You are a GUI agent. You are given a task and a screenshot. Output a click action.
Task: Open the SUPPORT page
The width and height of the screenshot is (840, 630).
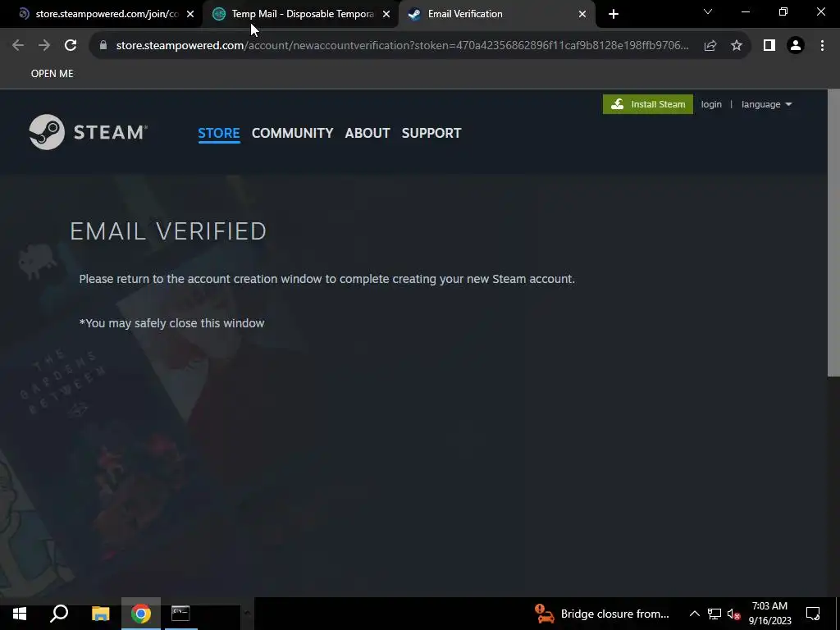[431, 133]
